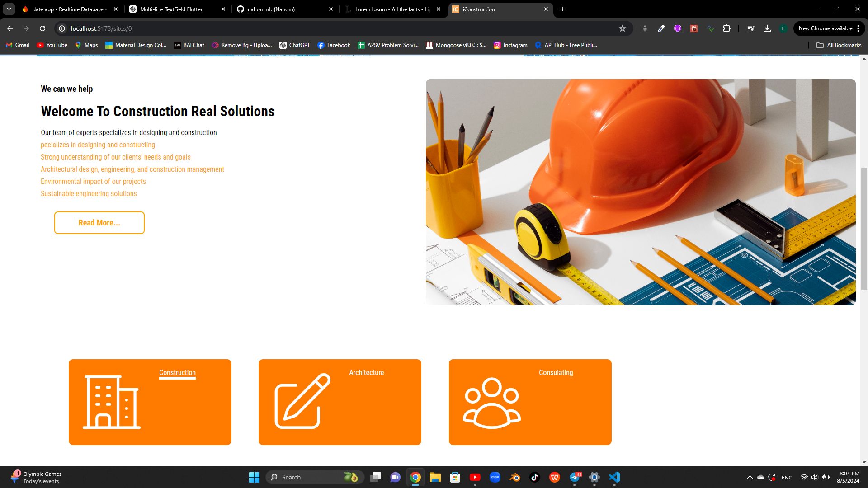868x488 pixels.
Task: Open Chrome extensions puzzle icon
Action: click(726, 28)
